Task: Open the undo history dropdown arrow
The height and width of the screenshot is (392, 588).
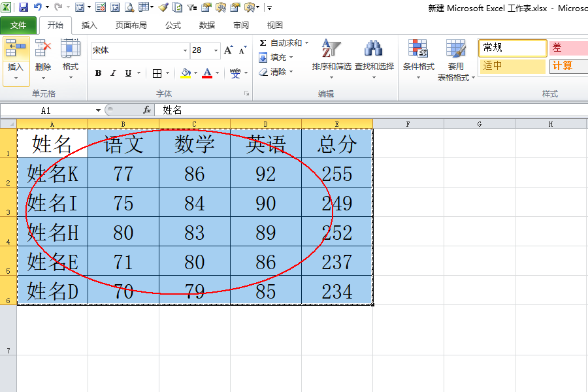Action: (x=47, y=7)
